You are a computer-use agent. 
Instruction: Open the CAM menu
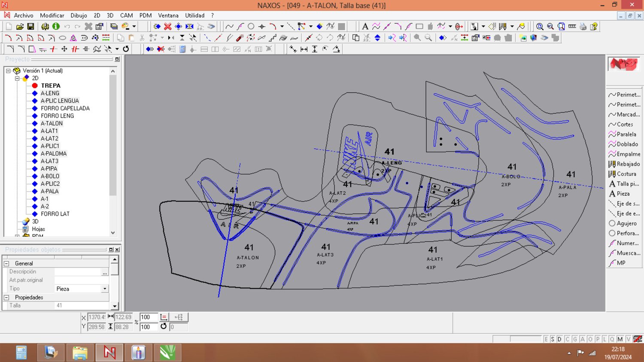126,15
